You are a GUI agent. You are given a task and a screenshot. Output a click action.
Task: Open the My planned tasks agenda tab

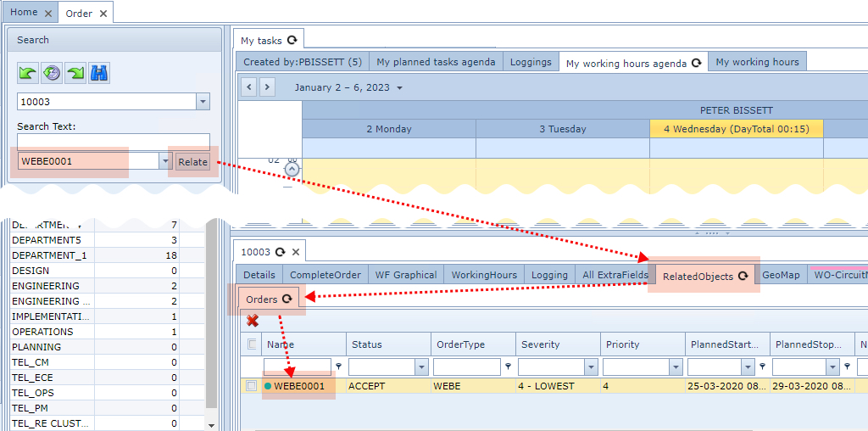(x=436, y=62)
